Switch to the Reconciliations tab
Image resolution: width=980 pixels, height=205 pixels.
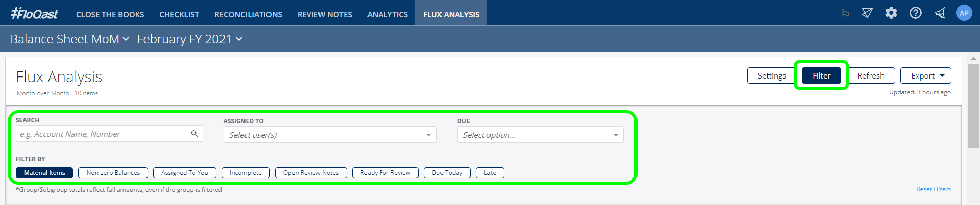pyautogui.click(x=248, y=14)
